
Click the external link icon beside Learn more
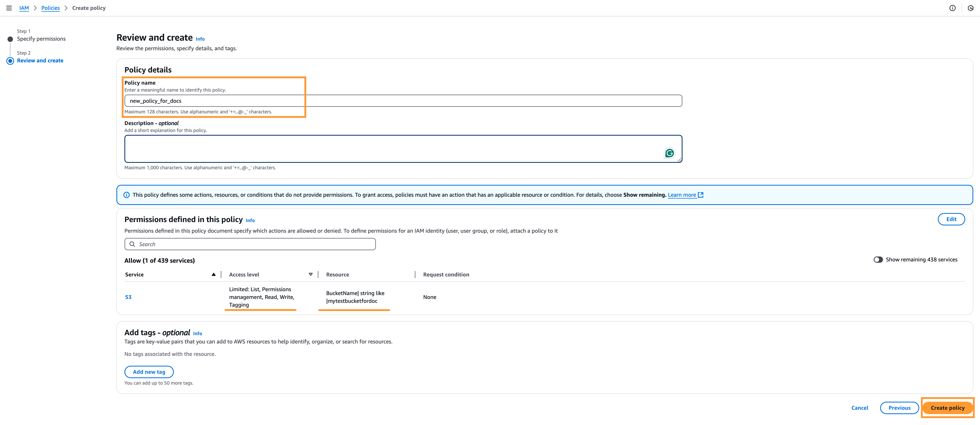click(700, 195)
